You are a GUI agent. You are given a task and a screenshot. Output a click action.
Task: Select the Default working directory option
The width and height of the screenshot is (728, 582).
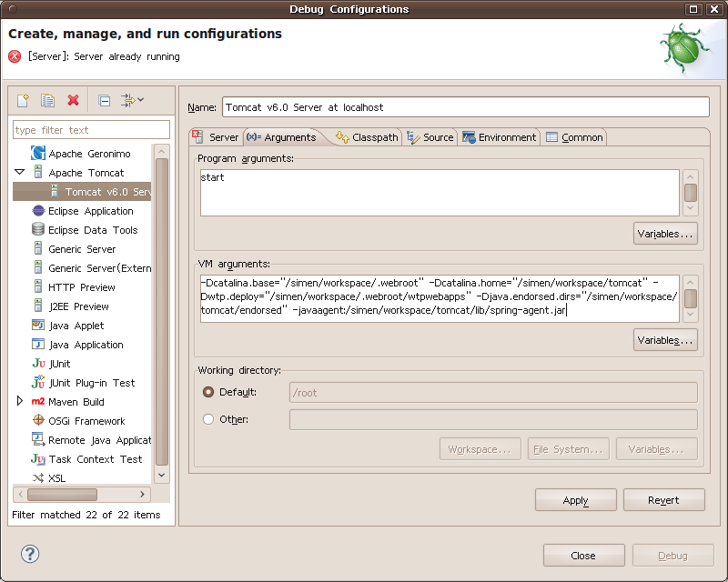tap(207, 393)
